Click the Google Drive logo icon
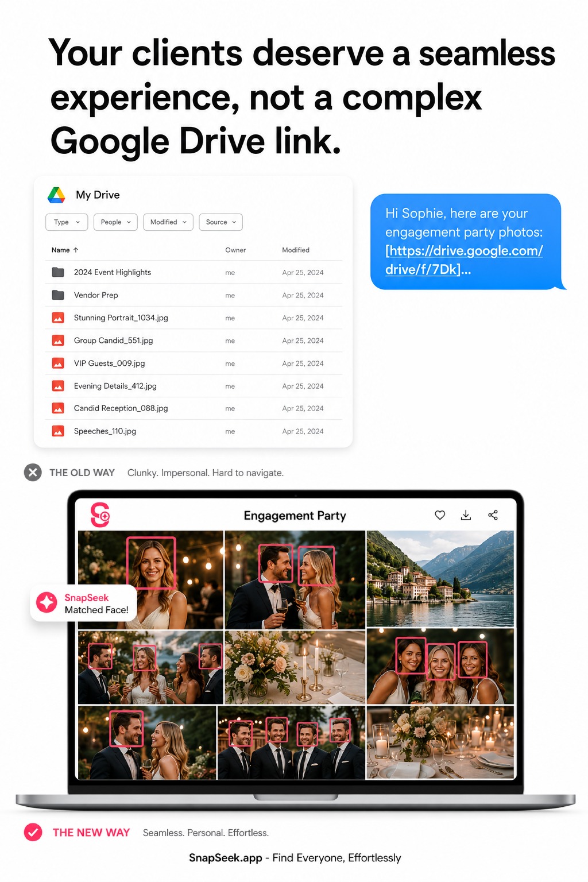The width and height of the screenshot is (588, 882). pos(56,195)
